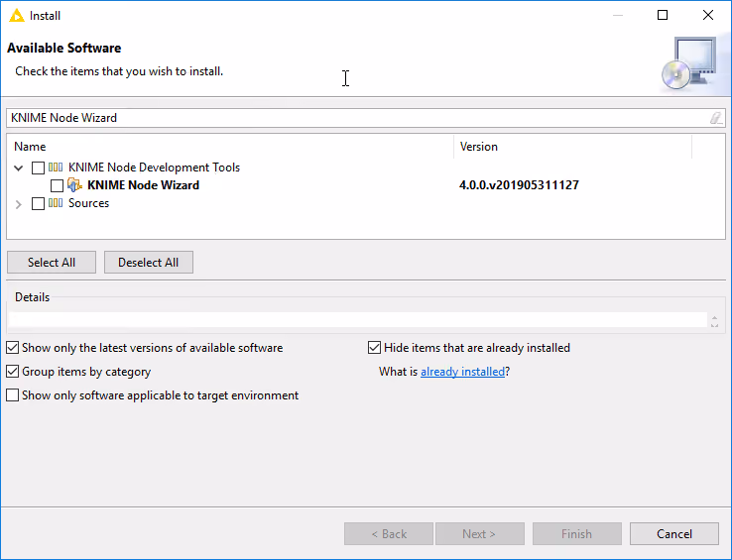732x560 pixels.
Task: Check the Sources checkbox
Action: click(38, 203)
